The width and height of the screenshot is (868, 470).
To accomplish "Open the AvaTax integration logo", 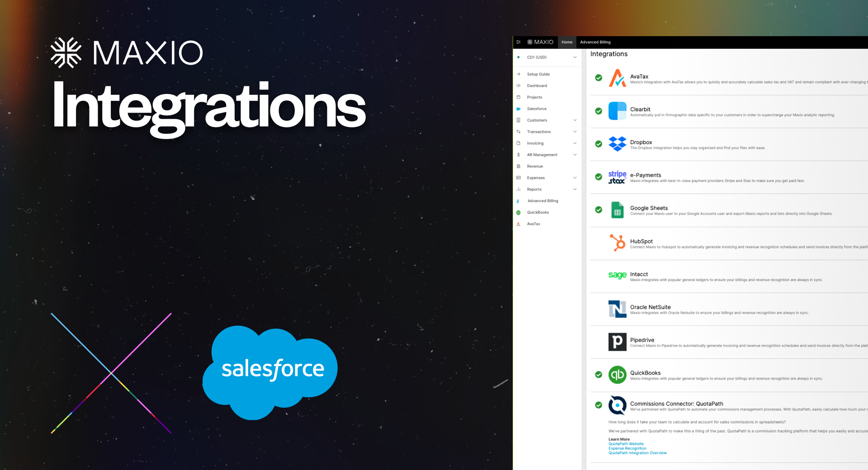I will [617, 78].
